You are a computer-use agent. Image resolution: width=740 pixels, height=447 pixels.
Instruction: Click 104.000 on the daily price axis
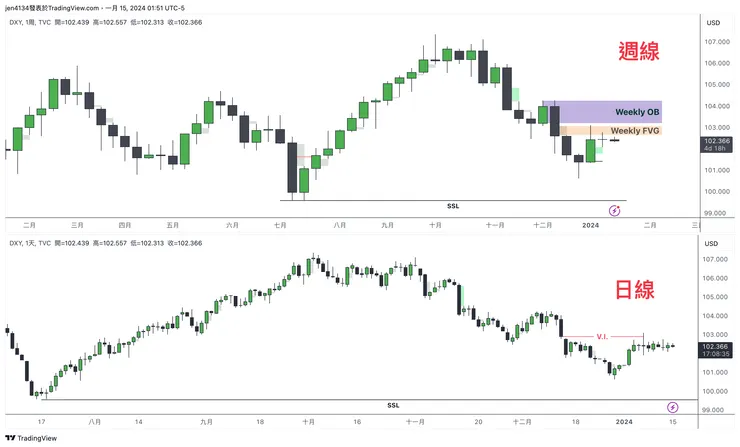pos(715,316)
